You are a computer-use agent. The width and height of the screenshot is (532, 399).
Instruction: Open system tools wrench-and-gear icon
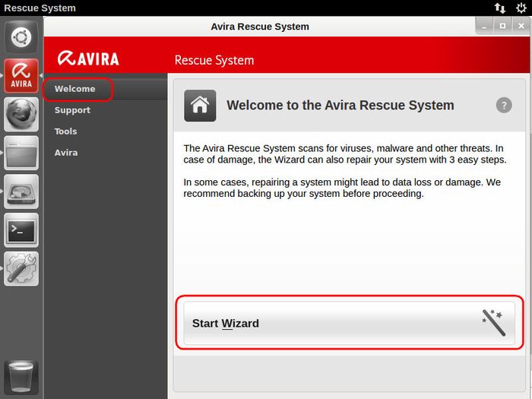click(x=21, y=269)
